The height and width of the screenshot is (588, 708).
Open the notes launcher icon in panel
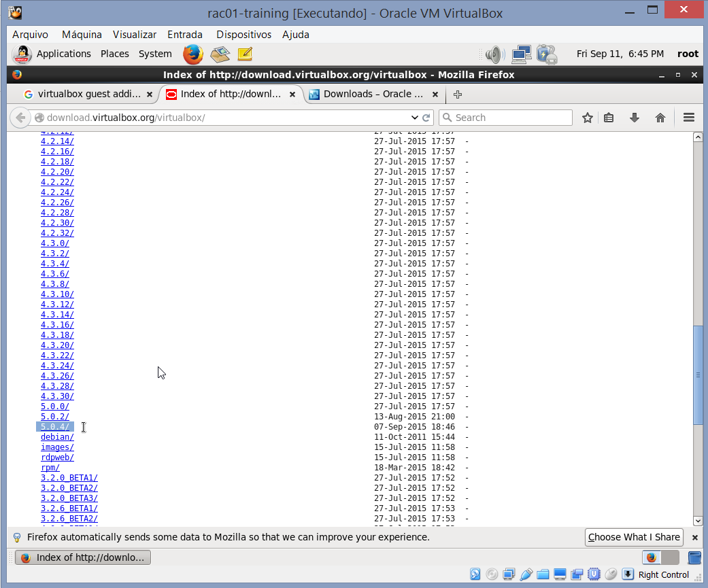tap(245, 54)
